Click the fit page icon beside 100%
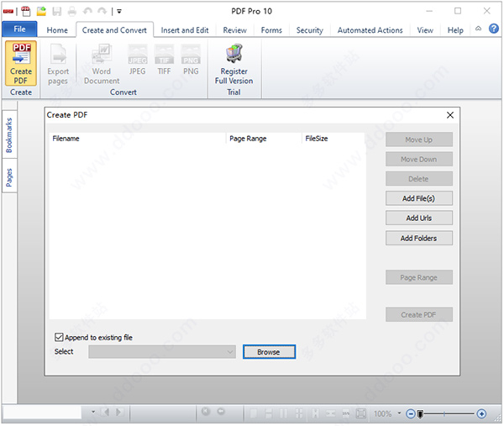 [361, 413]
